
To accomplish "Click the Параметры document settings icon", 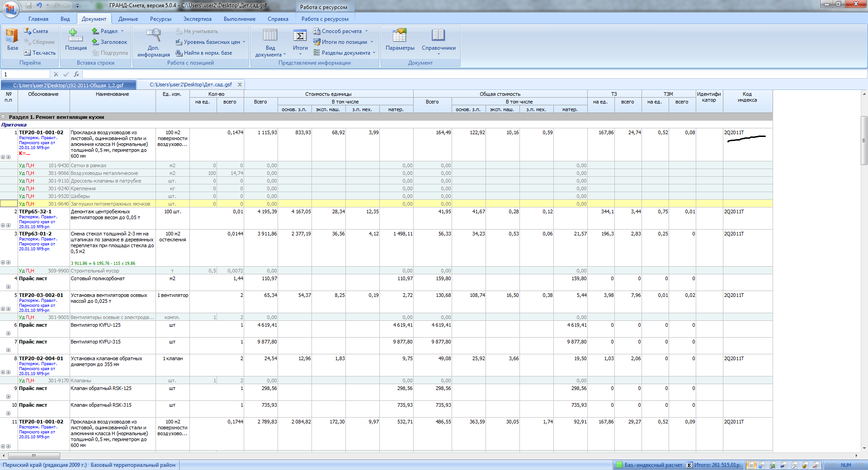I will click(400, 39).
